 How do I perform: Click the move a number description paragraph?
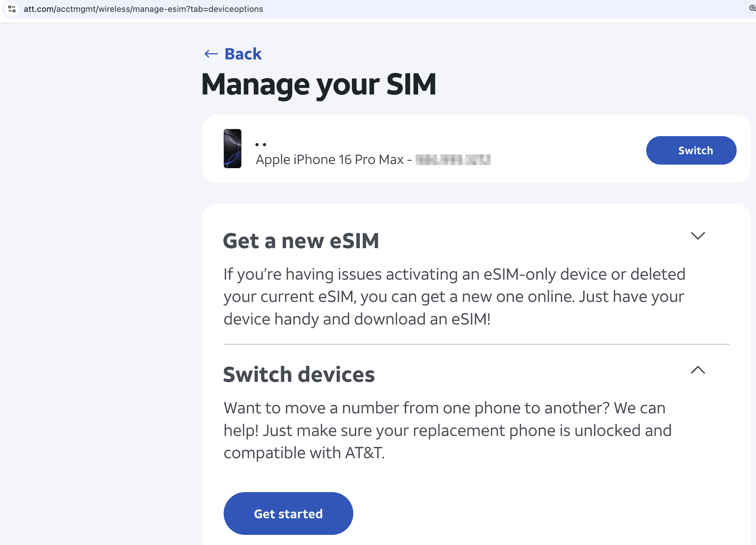(447, 430)
